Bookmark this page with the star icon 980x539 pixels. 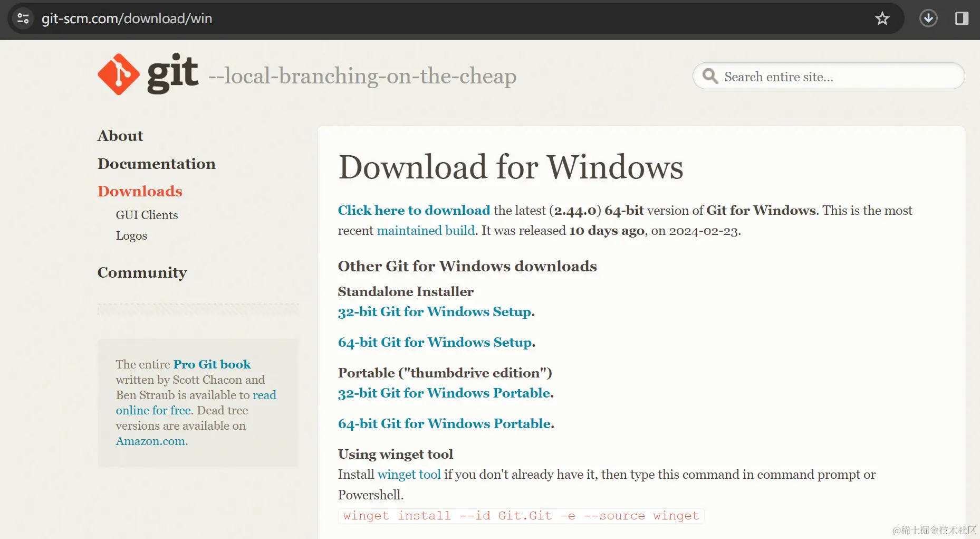pos(882,19)
